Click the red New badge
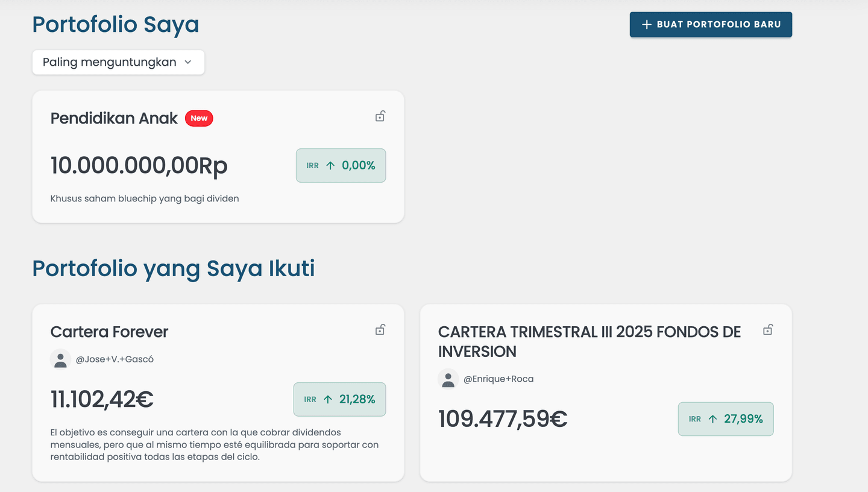 click(x=199, y=118)
